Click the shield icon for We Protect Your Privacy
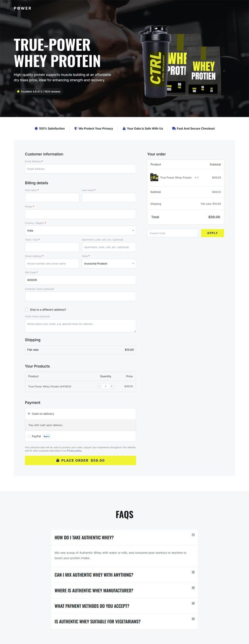249x644 pixels. pyautogui.click(x=76, y=129)
